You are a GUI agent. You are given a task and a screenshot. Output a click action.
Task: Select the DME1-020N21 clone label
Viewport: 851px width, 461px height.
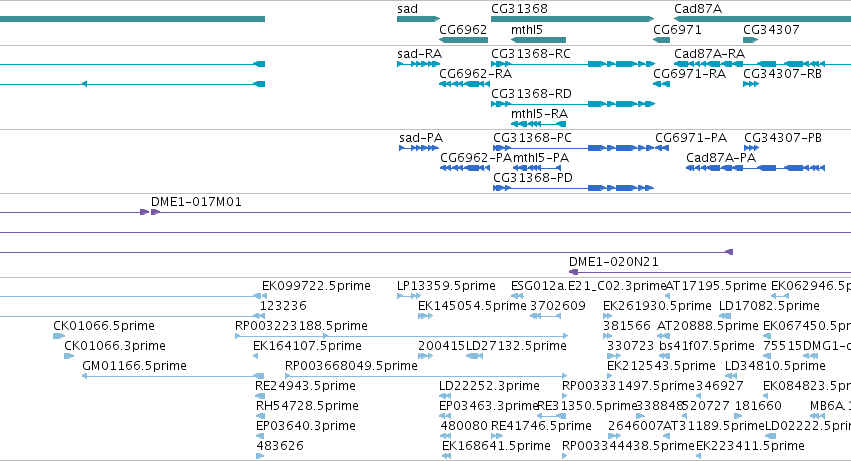click(614, 262)
